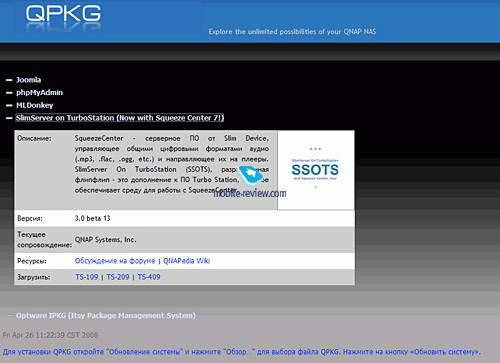
Task: Click the Версия label
Action: tap(30, 219)
